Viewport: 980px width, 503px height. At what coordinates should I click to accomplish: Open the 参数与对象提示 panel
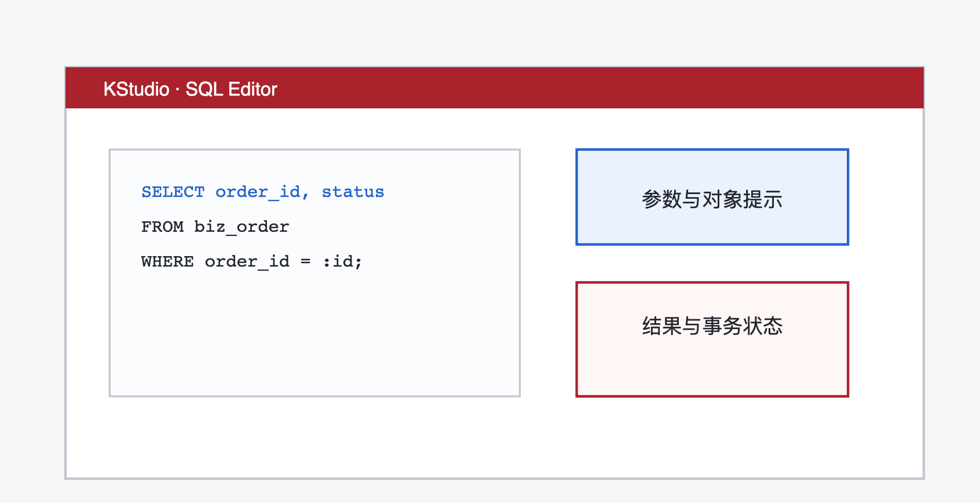(712, 197)
